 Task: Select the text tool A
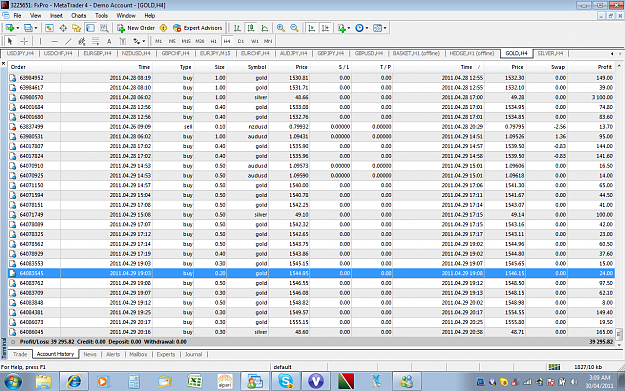[x=109, y=41]
